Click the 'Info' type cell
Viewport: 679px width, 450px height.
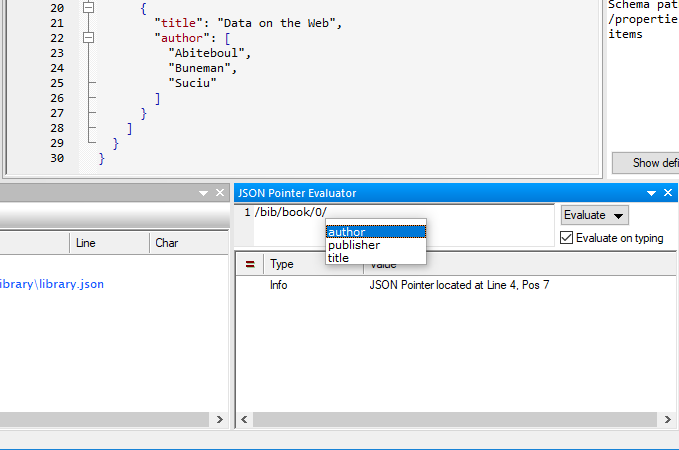pos(278,285)
